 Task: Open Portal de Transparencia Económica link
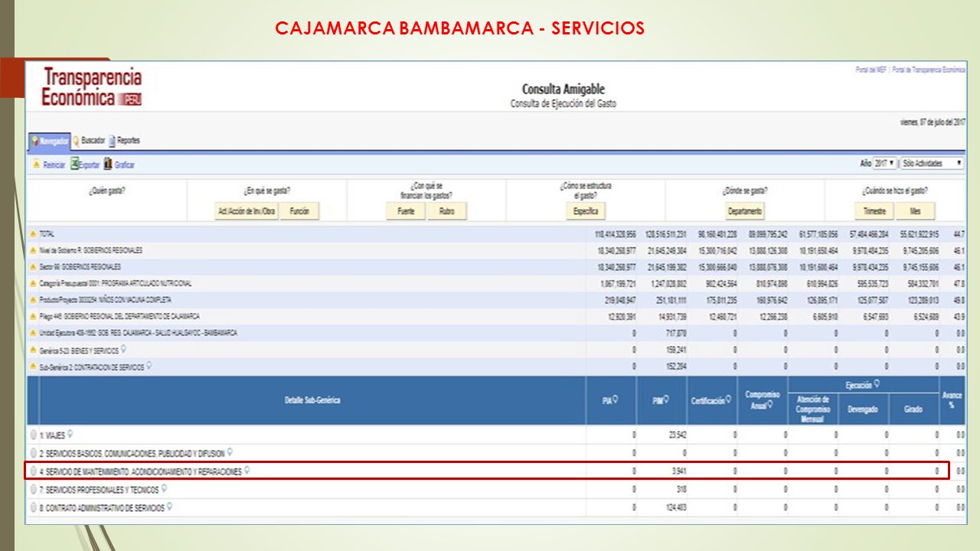(929, 70)
